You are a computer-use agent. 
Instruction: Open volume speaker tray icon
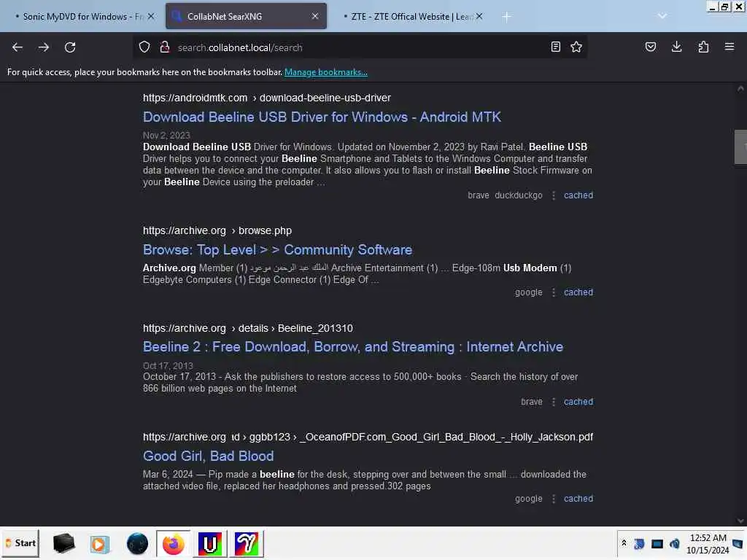674,543
